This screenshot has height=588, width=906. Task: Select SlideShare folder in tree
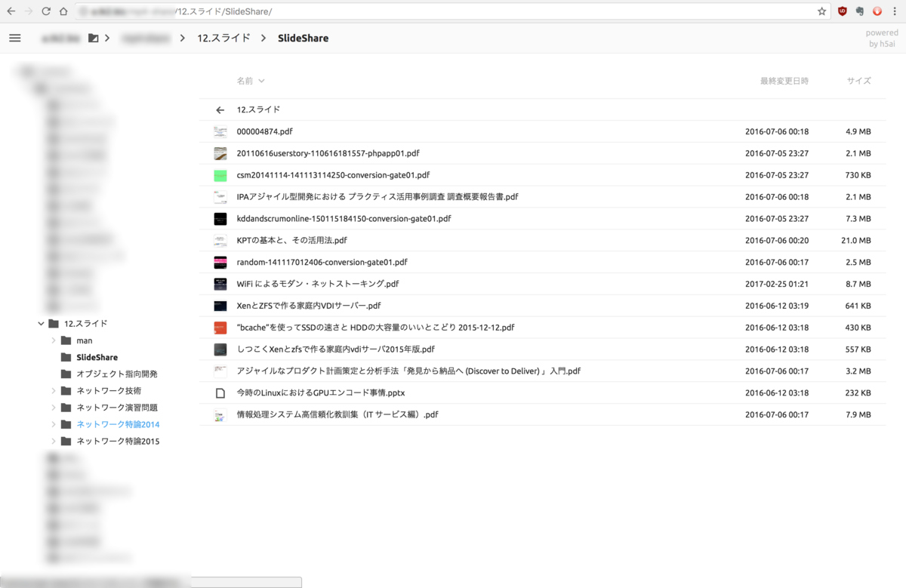[x=97, y=357]
